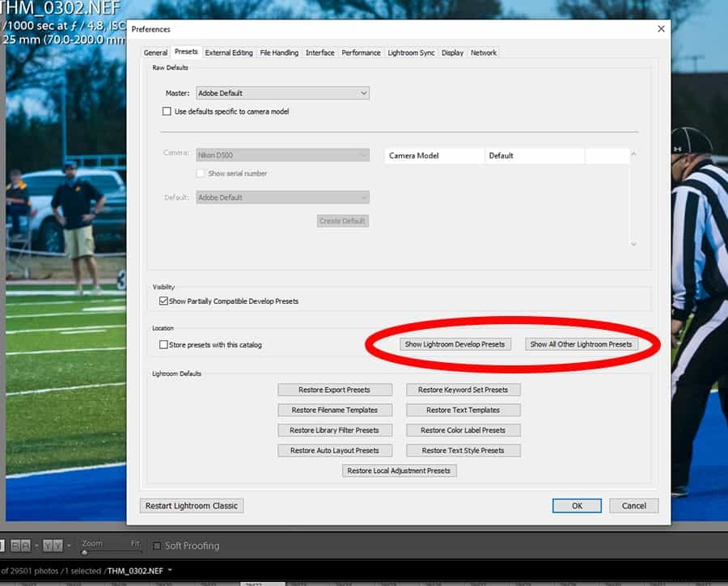This screenshot has width=728, height=586.
Task: Click Restart Lightroom Classic
Action: pyautogui.click(x=191, y=505)
